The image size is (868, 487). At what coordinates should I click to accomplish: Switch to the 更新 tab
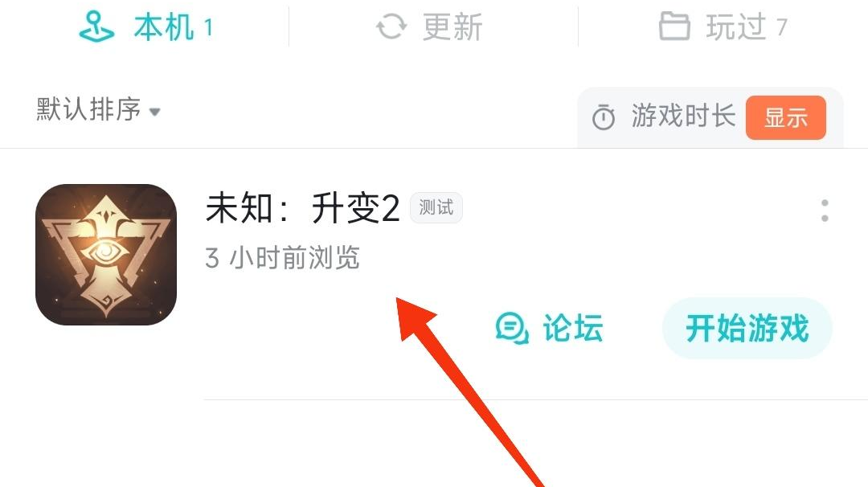point(429,27)
